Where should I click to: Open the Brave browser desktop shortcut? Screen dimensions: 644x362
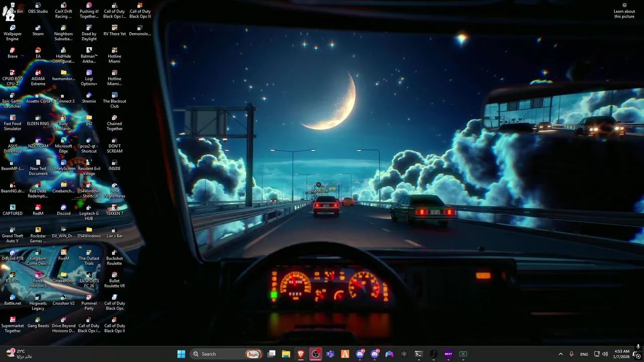(13, 53)
